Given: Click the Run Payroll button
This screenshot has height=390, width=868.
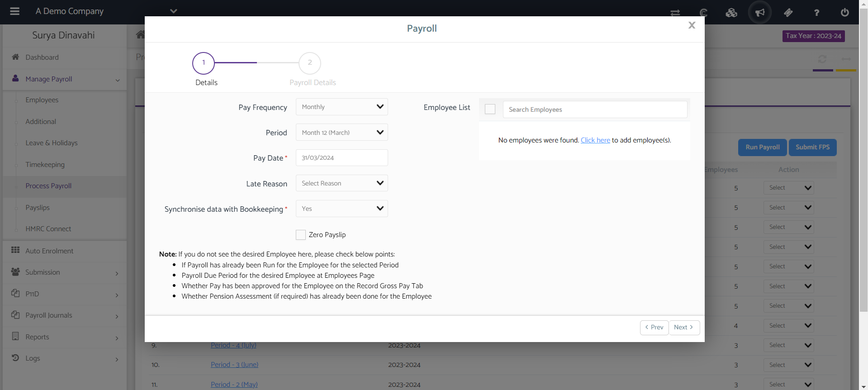Looking at the screenshot, I should tap(763, 147).
